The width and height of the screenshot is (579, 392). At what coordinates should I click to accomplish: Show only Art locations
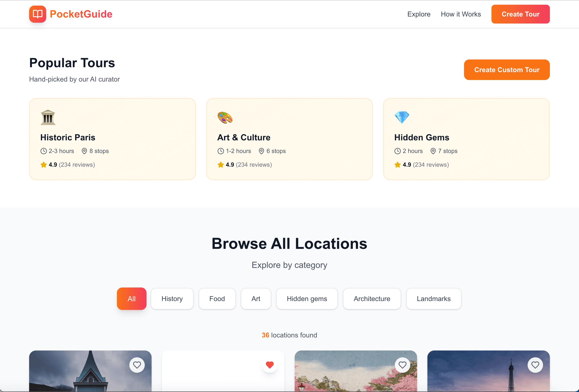pyautogui.click(x=256, y=299)
